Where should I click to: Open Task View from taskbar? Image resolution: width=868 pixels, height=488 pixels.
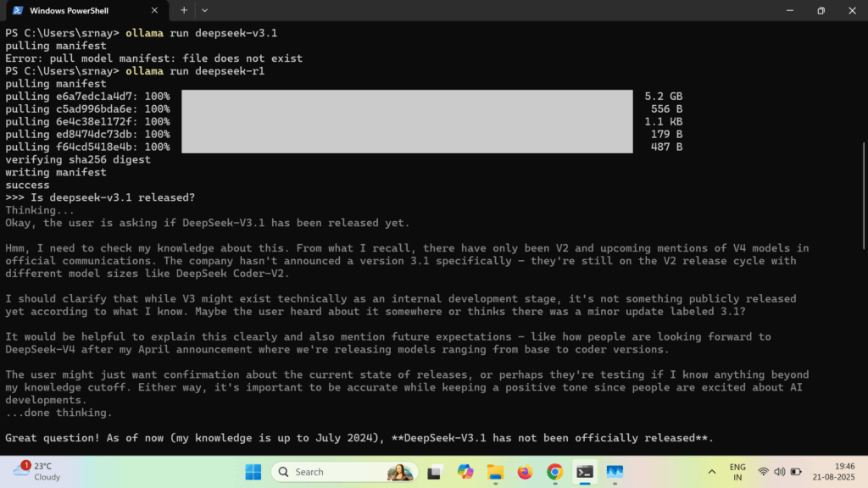pos(435,472)
